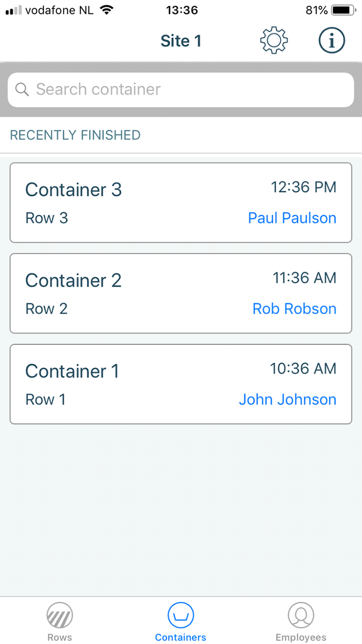Tap the Rows striped circle icon
Viewport: 362px width, 644px height.
(60, 615)
